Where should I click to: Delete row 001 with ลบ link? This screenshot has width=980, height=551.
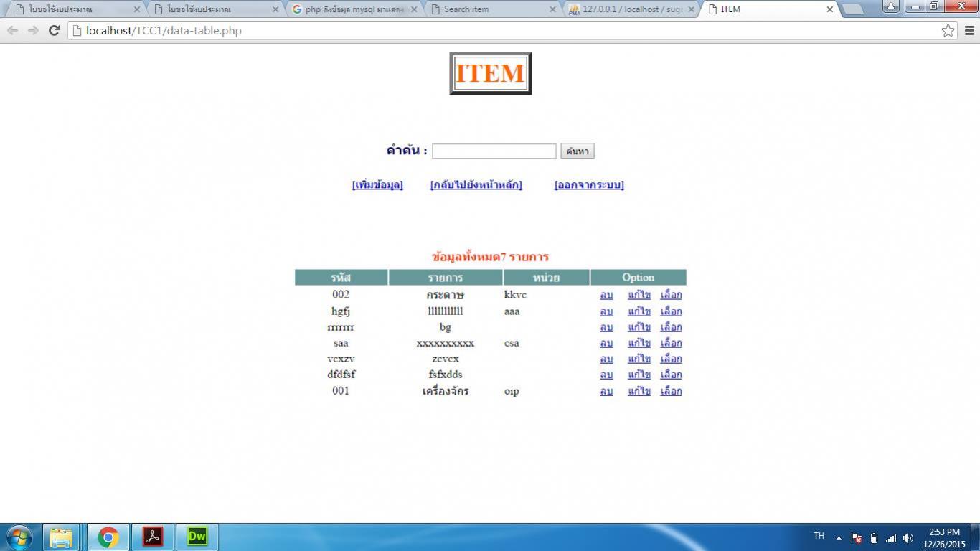(606, 391)
